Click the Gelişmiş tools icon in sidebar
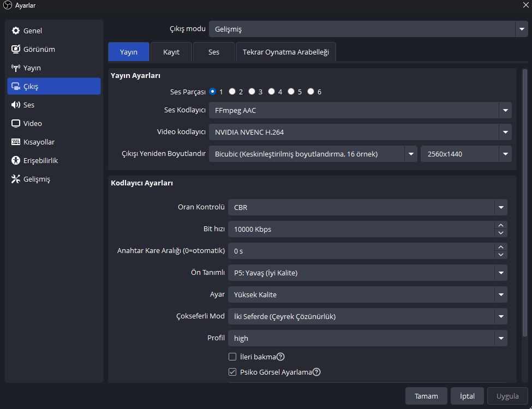 [16, 179]
